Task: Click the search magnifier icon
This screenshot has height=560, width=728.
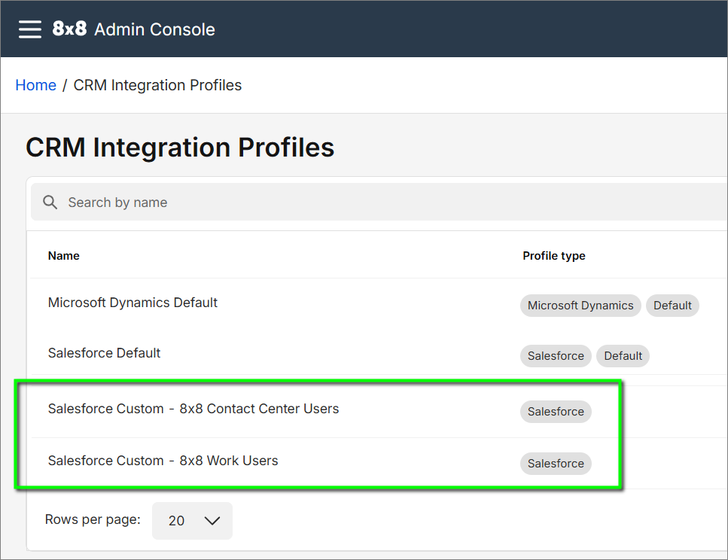Action: [x=50, y=202]
